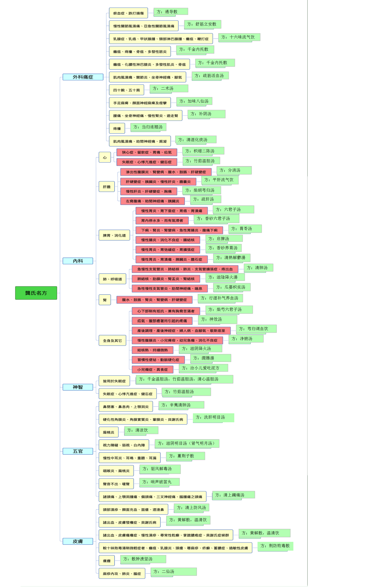366x588 pixels.
Task: Select the 方:洗肝明目汤 label
Action: click(x=213, y=417)
